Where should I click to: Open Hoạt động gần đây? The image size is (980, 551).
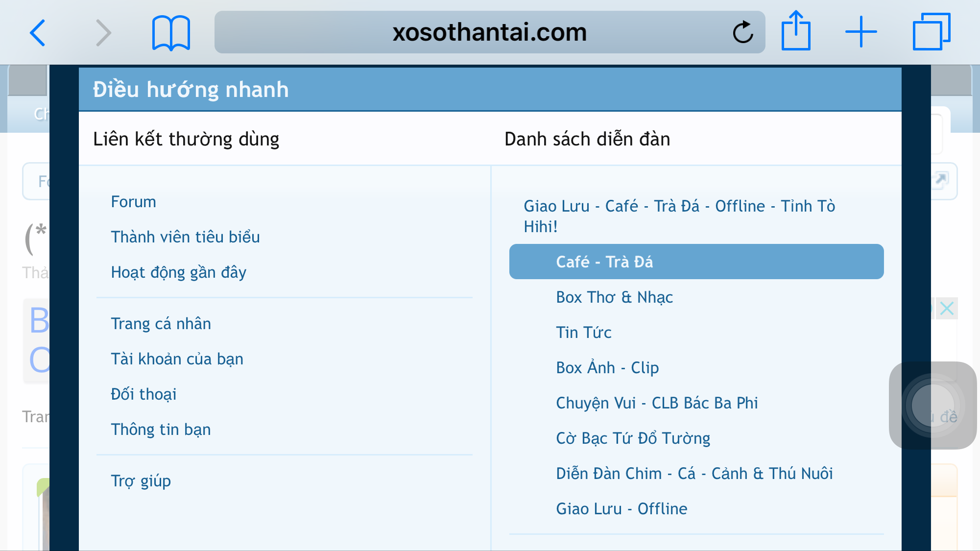tap(178, 272)
